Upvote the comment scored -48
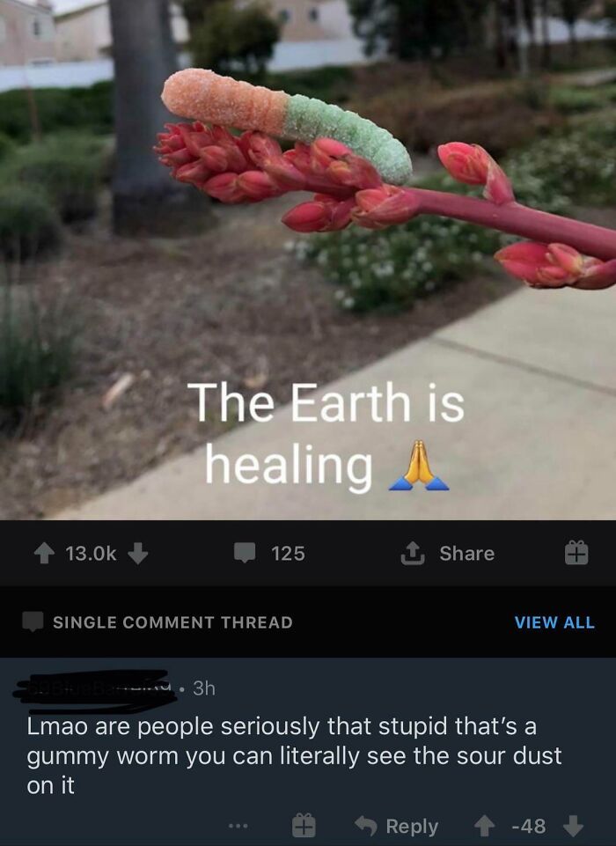Screen dimensions: 616x846 pos(484,826)
